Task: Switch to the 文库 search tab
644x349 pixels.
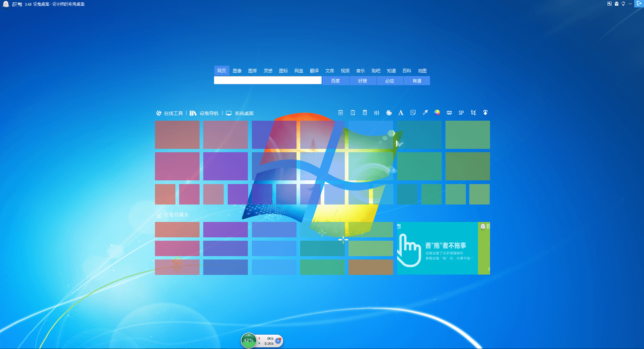Action: (330, 71)
